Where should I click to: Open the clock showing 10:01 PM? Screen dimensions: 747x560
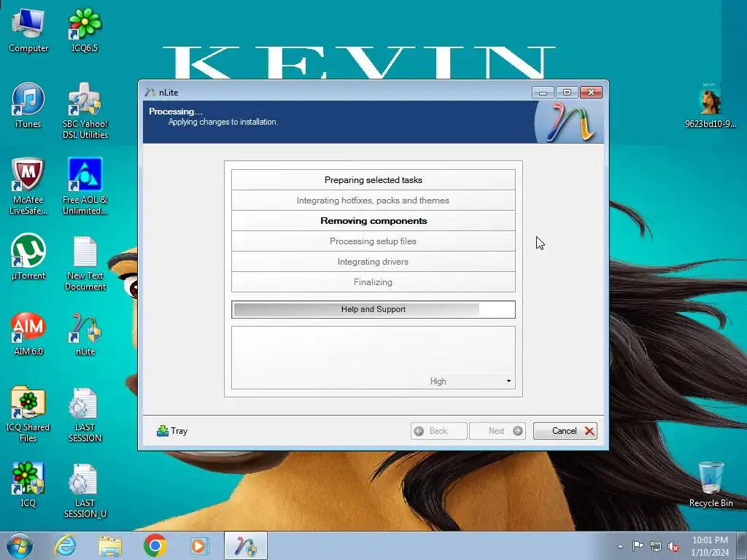[x=710, y=546]
